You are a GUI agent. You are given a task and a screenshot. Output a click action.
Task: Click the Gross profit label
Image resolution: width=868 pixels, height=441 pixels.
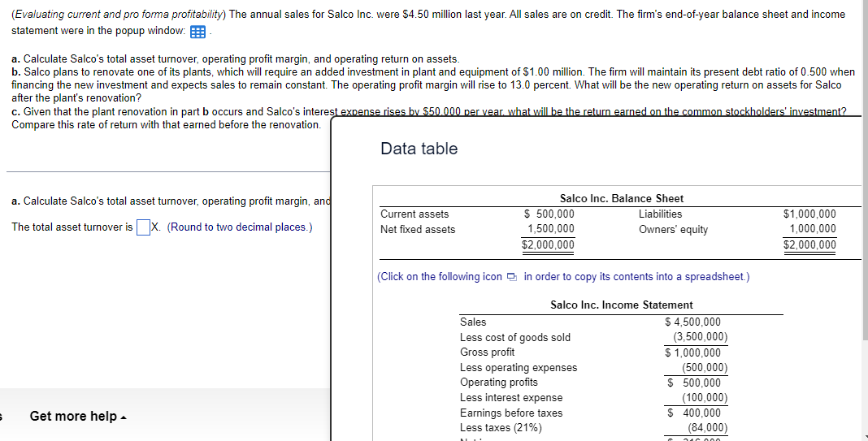487,352
